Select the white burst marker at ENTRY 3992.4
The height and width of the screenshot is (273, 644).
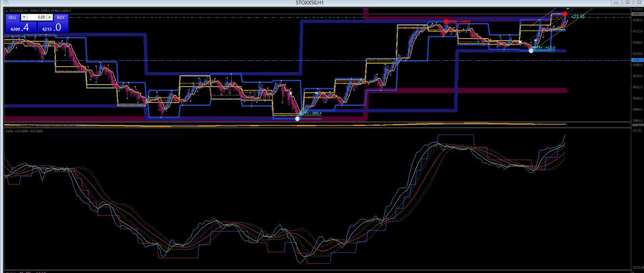297,119
